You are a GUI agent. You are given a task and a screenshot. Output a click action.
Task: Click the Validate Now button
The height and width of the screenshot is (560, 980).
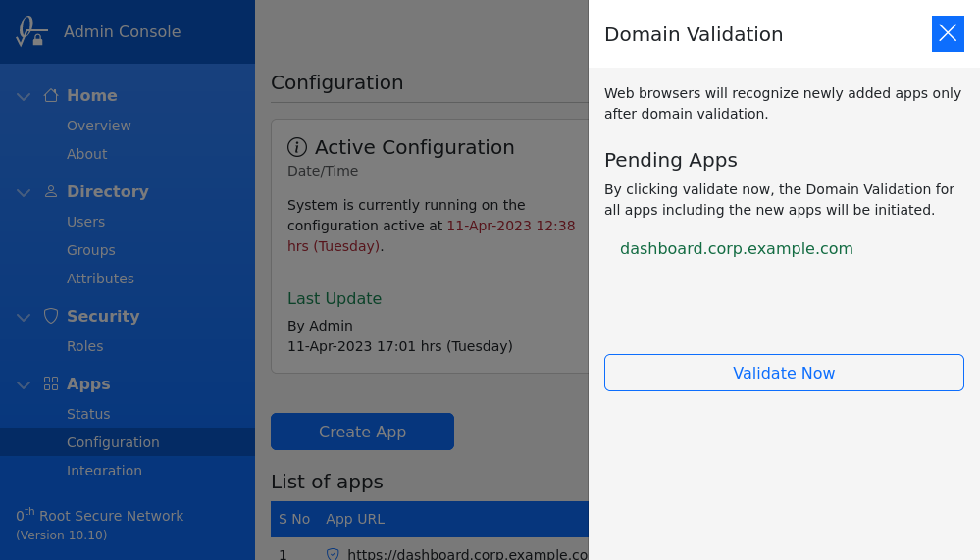[784, 373]
